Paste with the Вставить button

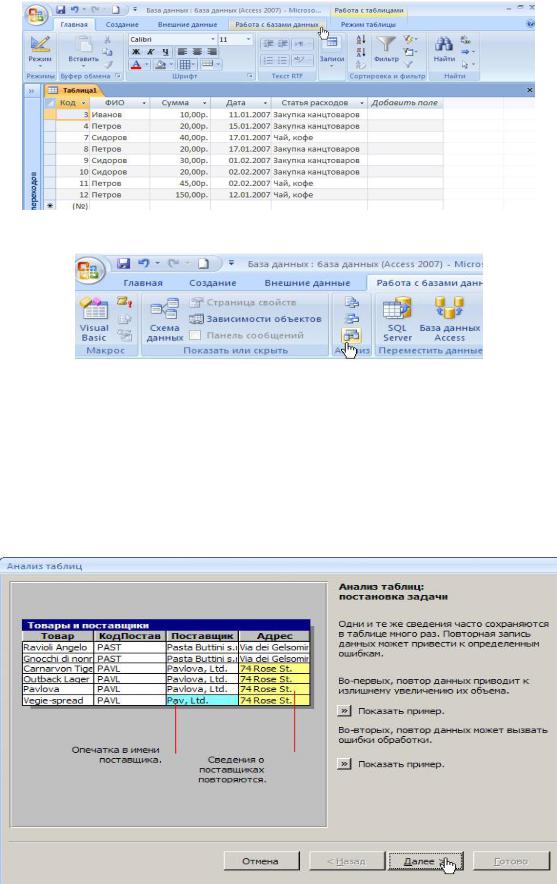click(x=83, y=52)
